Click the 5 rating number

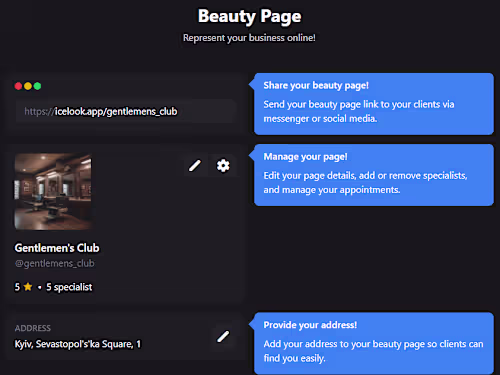coord(17,287)
